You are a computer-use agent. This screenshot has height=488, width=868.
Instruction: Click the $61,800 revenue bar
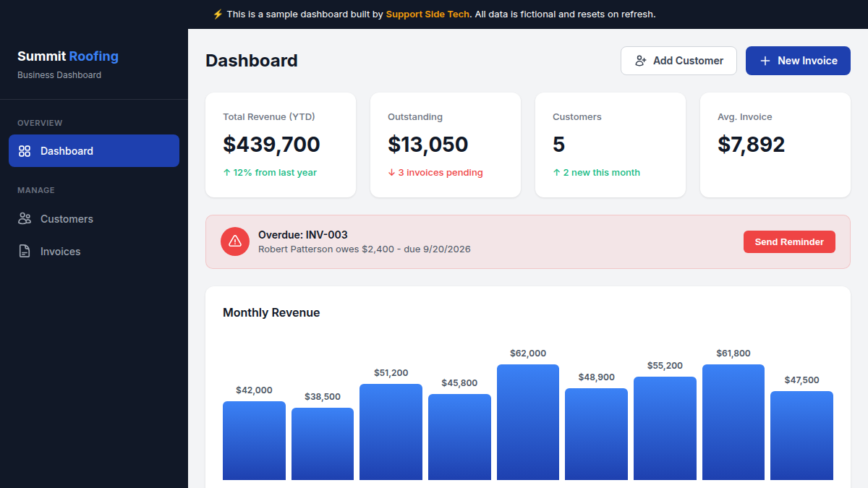coord(733,422)
